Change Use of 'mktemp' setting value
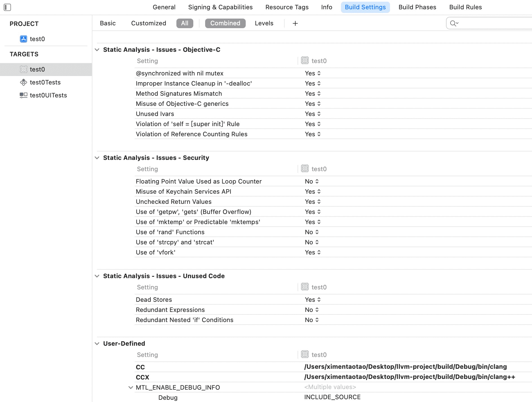532x402 pixels. (313, 222)
